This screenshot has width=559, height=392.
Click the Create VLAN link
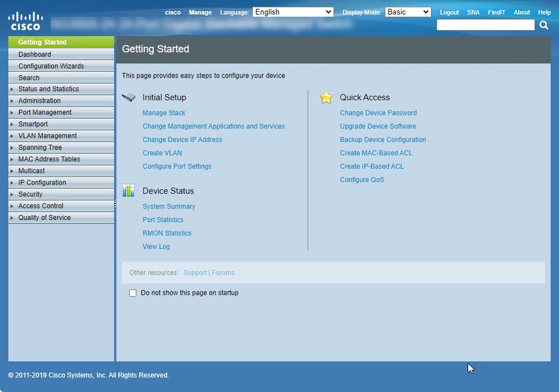(162, 153)
